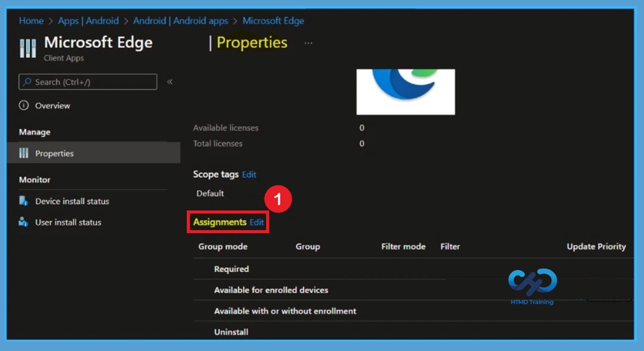Click the Microsoft Edge app icon in header
The height and width of the screenshot is (351, 644).
point(28,48)
